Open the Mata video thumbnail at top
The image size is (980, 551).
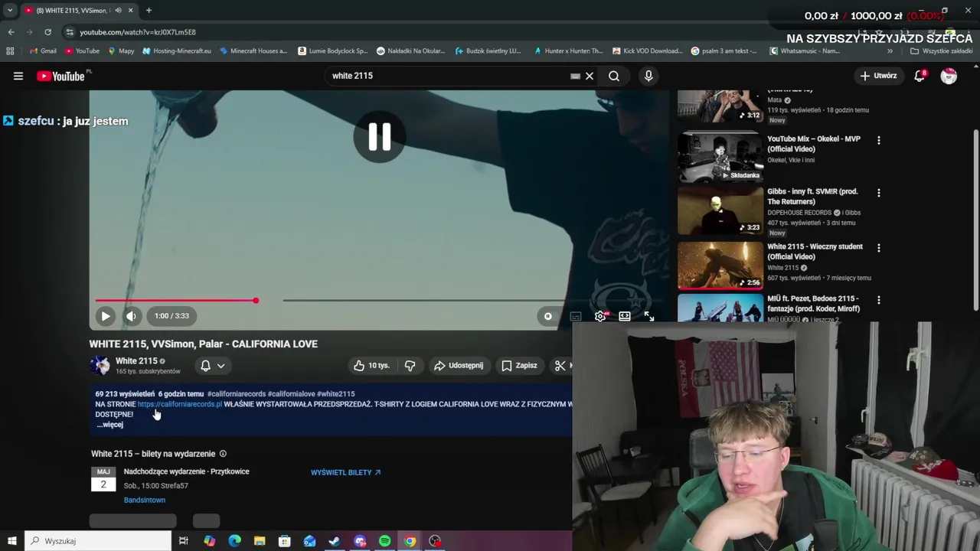tap(720, 106)
